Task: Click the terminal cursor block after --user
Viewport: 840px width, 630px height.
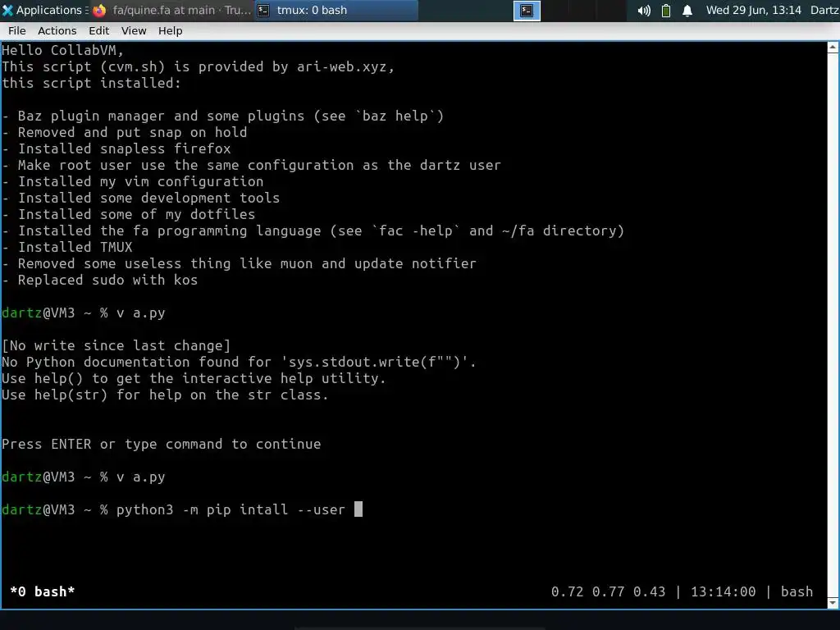Action: 358,509
